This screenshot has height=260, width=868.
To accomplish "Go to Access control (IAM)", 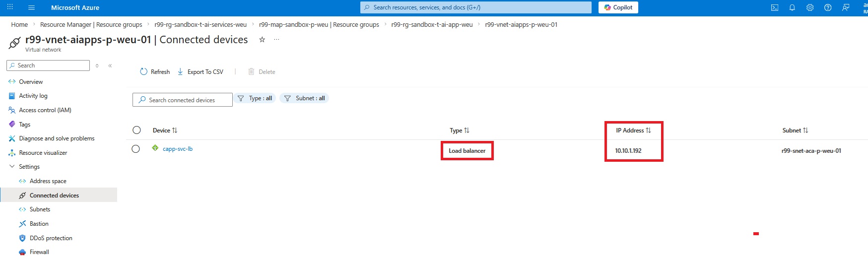I will (45, 110).
